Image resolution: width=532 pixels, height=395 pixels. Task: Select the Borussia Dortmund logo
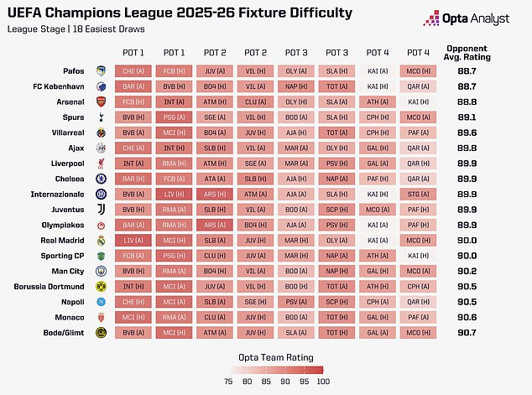101,287
